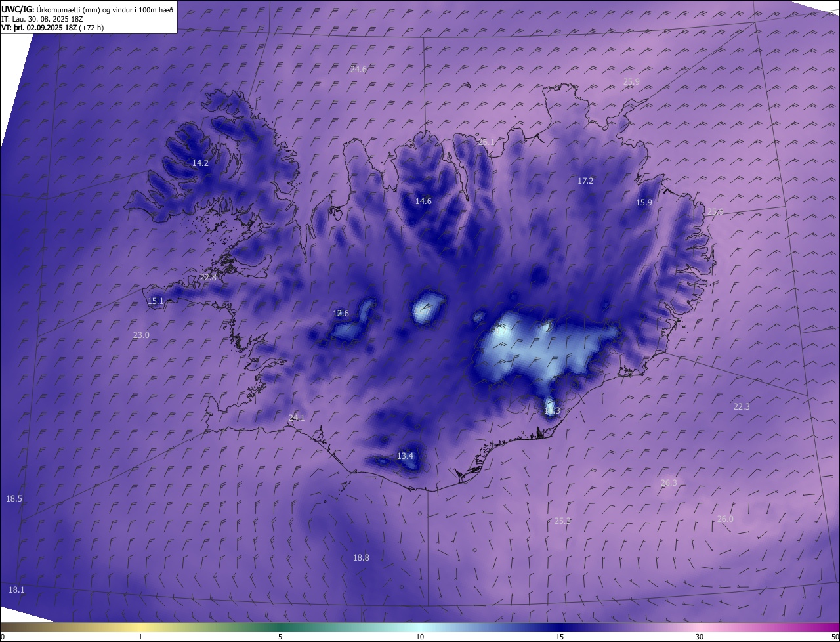840x642 pixels.
Task: Click the 14.2 value label in the Westfjords
Action: click(x=200, y=163)
